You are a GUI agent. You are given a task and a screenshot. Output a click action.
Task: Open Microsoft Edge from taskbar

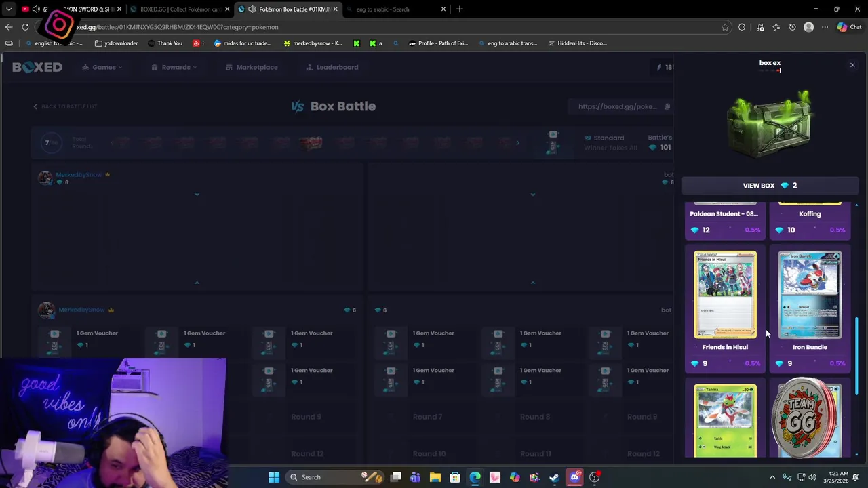coord(475,477)
